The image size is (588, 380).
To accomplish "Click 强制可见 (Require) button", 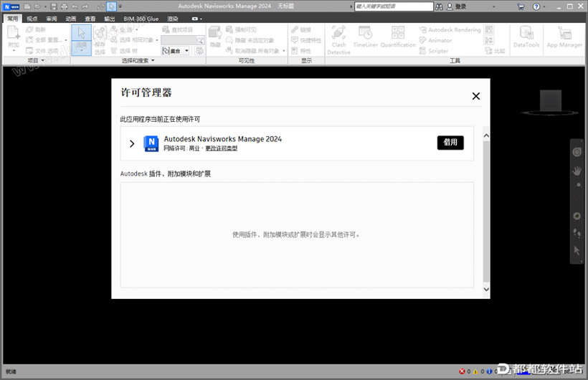I will click(241, 29).
